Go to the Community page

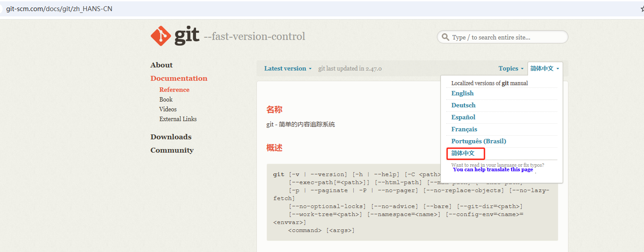pos(172,150)
